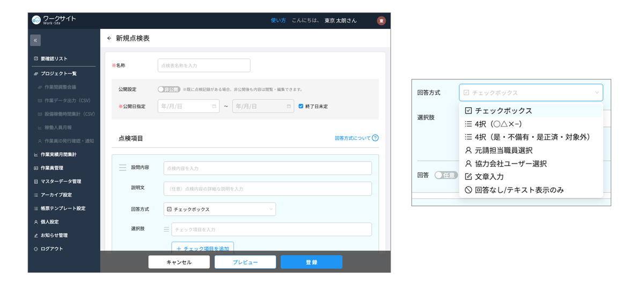Image resolution: width=644 pixels, height=283 pixels.
Task: Click the プレビュー button
Action: point(245,262)
